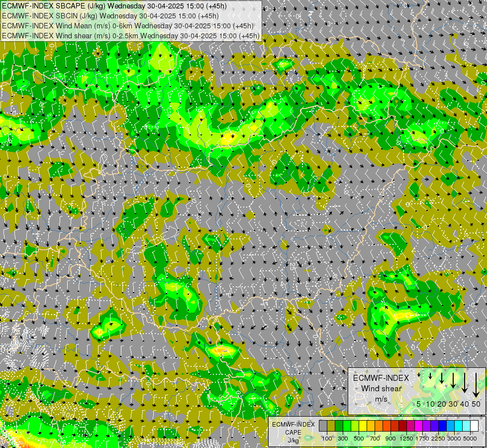Click the '5000' CAPE scale label
This screenshot has width=487, height=448.
pos(470,439)
